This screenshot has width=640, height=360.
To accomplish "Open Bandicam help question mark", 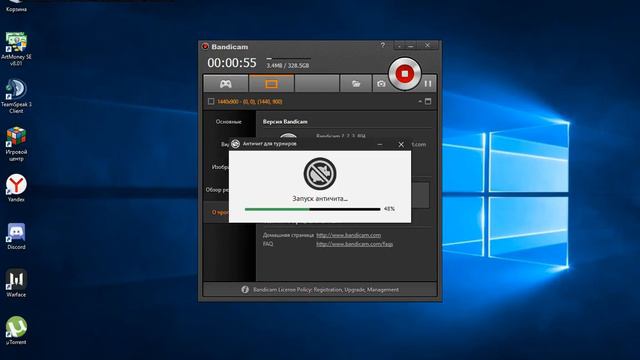I will tap(382, 45).
